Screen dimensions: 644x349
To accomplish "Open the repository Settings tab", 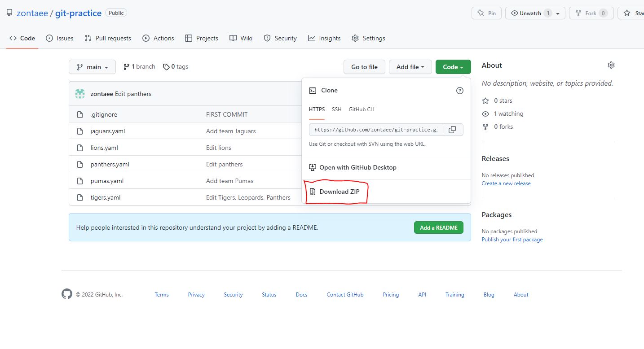I will click(368, 38).
